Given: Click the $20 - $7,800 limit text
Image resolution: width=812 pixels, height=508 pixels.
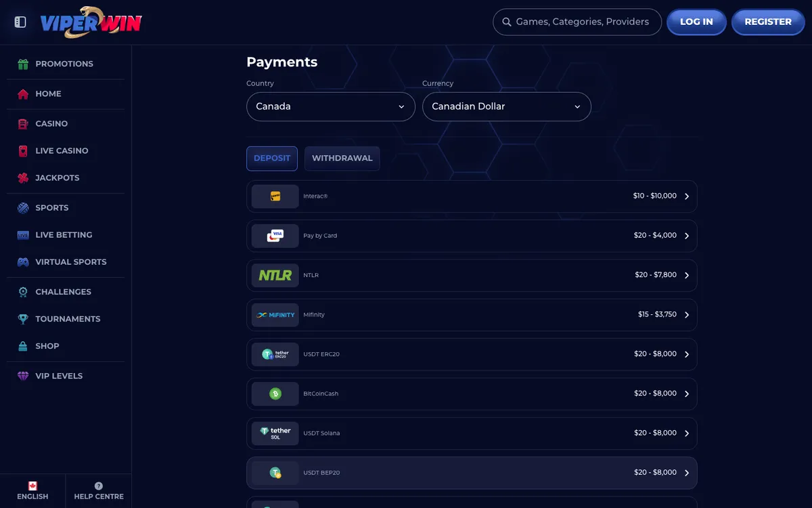Looking at the screenshot, I should pos(656,276).
